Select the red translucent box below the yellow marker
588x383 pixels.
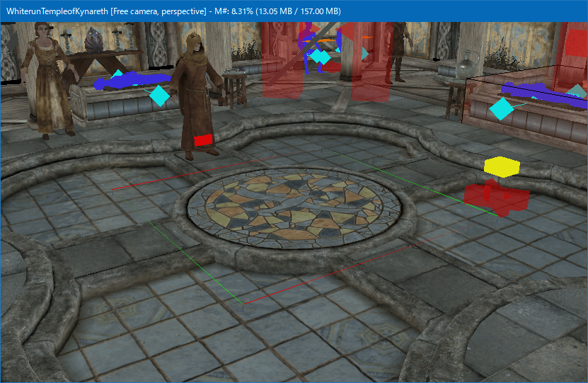(496, 197)
